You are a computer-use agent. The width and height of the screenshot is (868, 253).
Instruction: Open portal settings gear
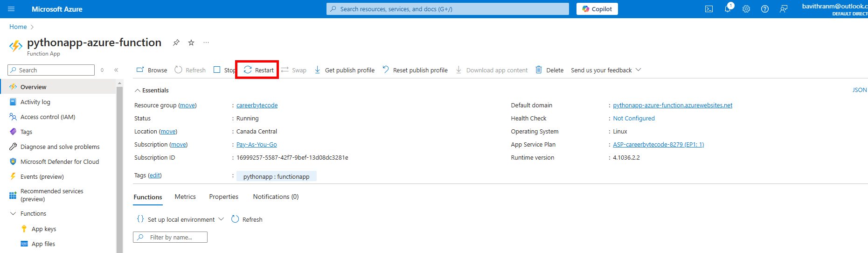click(x=746, y=9)
